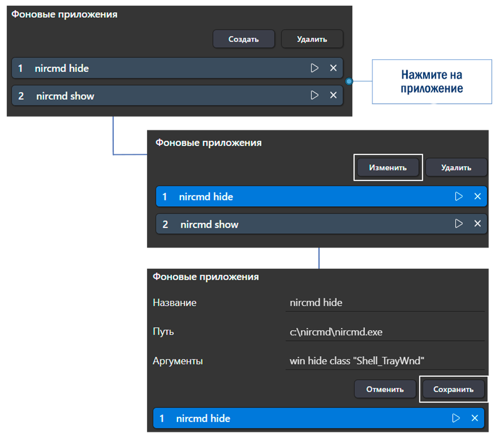Click Создать button in top panel
The height and width of the screenshot is (448, 500).
pyautogui.click(x=244, y=39)
